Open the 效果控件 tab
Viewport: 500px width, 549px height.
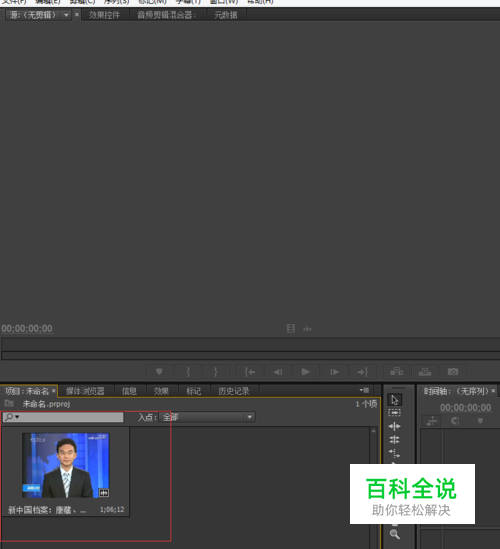[104, 15]
